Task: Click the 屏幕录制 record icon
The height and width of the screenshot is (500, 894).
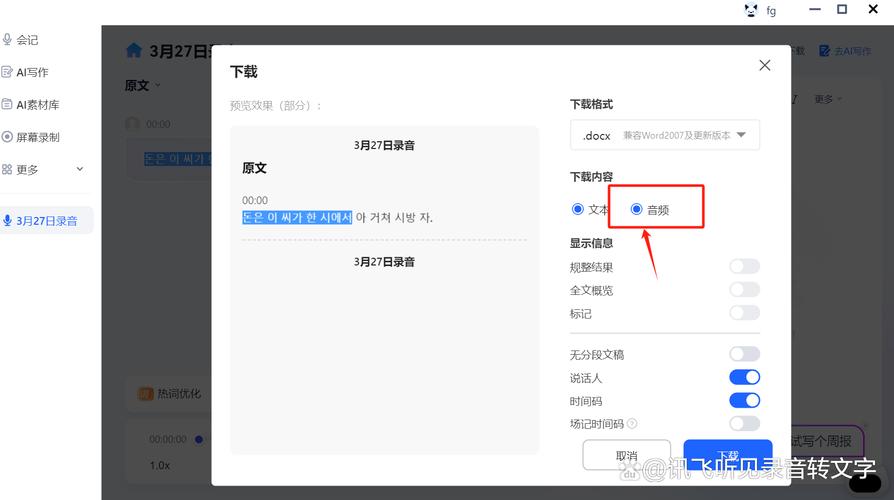Action: tap(7, 137)
